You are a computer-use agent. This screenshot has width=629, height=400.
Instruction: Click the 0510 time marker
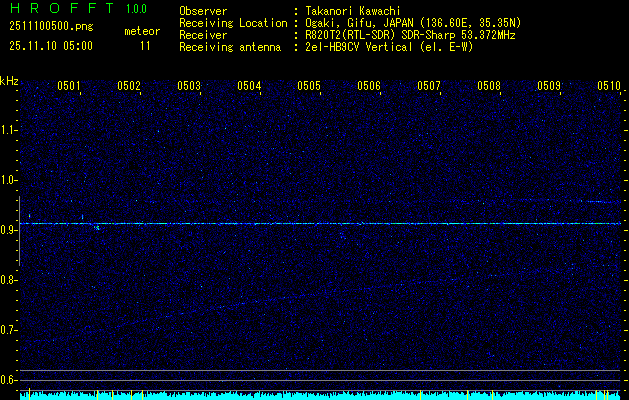(x=609, y=87)
